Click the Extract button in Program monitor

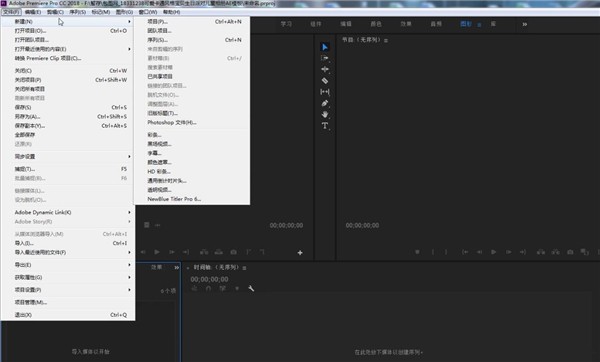click(555, 252)
